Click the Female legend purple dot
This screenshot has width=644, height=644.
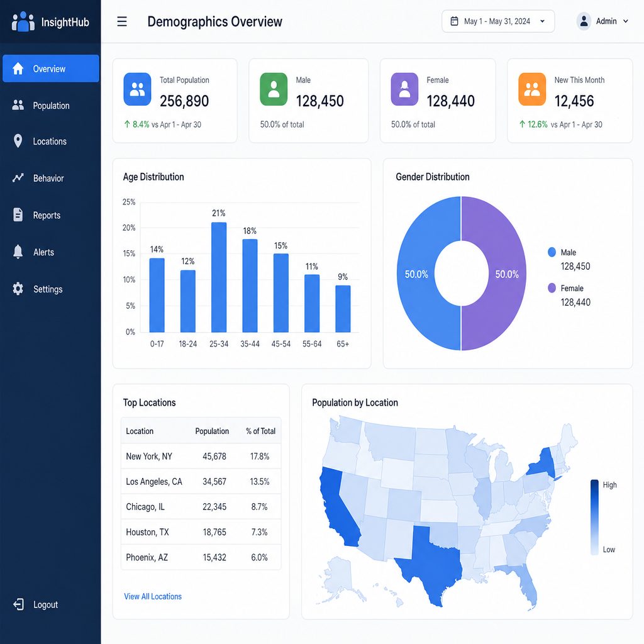552,288
